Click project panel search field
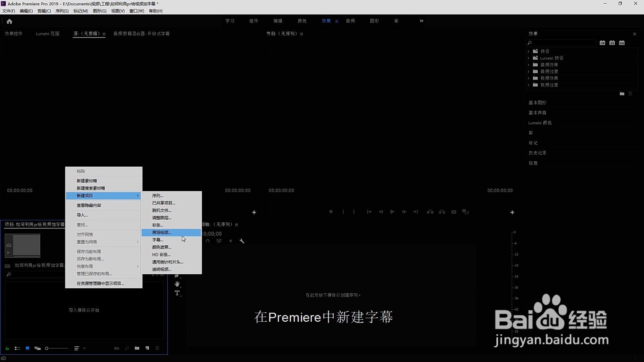644x362 pixels. [35, 274]
